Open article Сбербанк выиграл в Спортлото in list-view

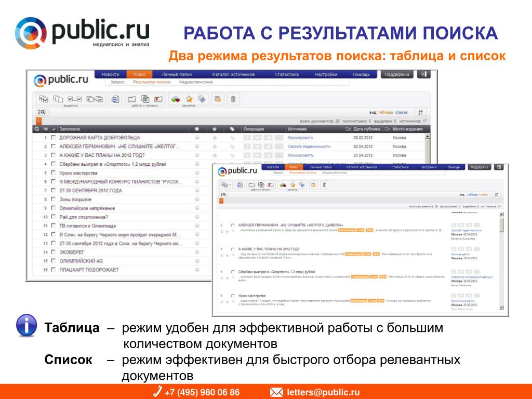276,272
